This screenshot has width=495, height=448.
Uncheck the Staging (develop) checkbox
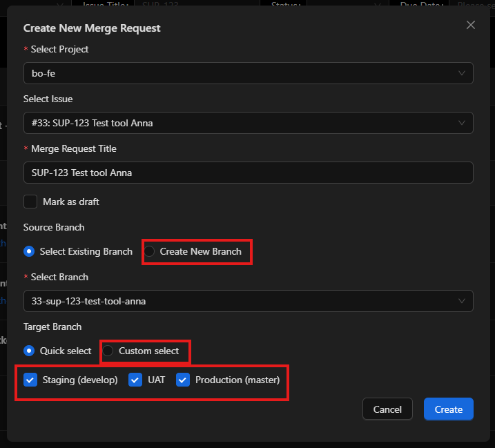30,380
